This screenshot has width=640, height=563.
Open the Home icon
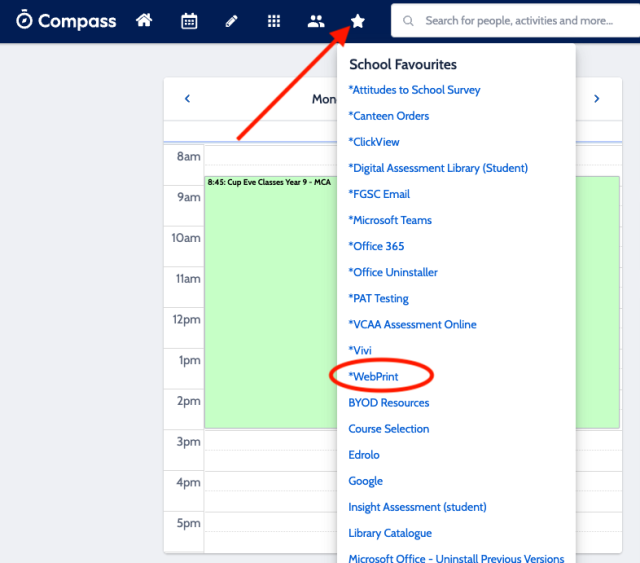(144, 20)
